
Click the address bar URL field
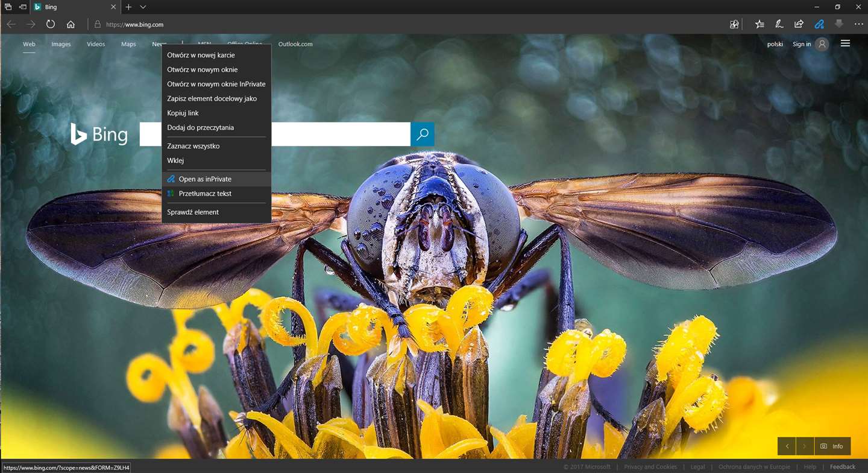(410, 24)
